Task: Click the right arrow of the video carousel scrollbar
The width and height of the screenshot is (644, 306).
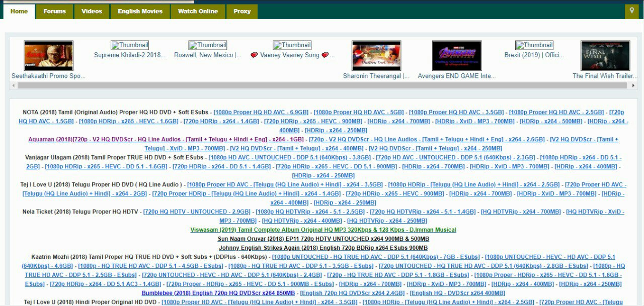Action: pos(633,86)
